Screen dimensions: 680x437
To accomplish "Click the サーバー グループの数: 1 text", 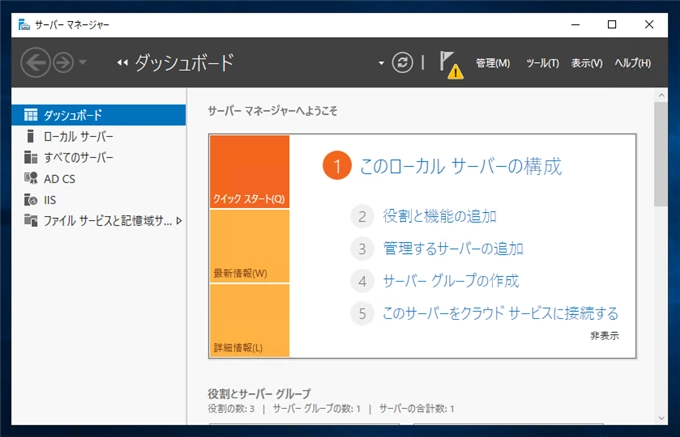I will [x=317, y=408].
